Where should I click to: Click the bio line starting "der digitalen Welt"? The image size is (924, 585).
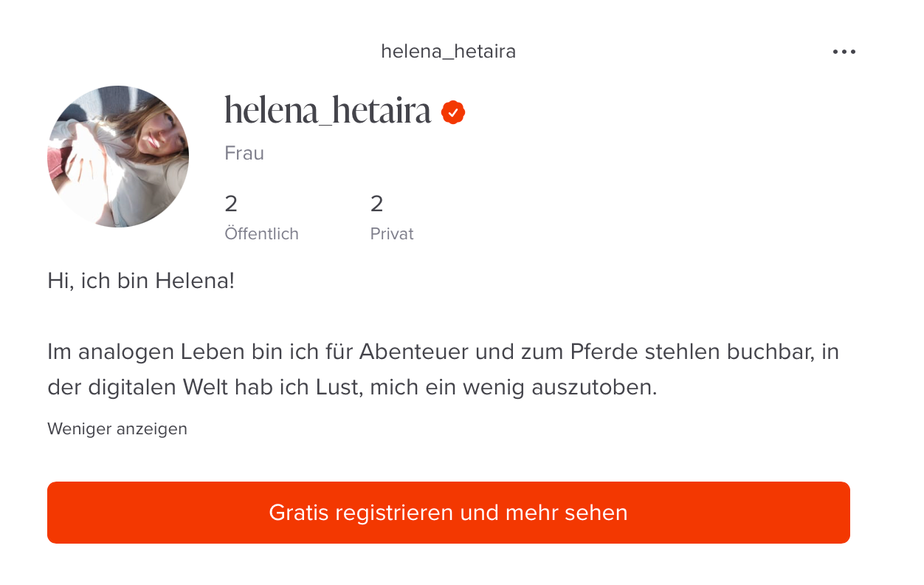352,388
